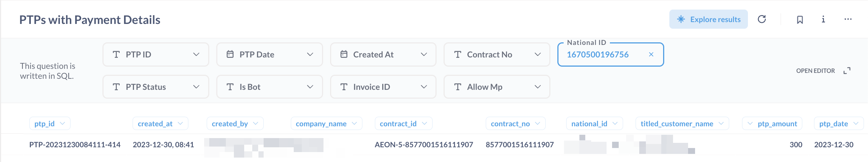The height and width of the screenshot is (162, 868).
Task: Open the PTP ID filter dropdown
Action: pos(156,54)
